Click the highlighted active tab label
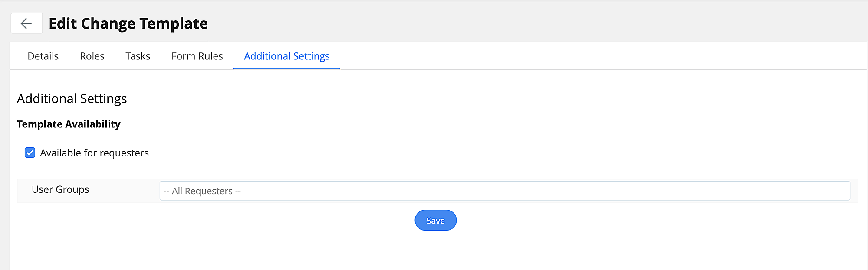868x270 pixels. tap(286, 56)
